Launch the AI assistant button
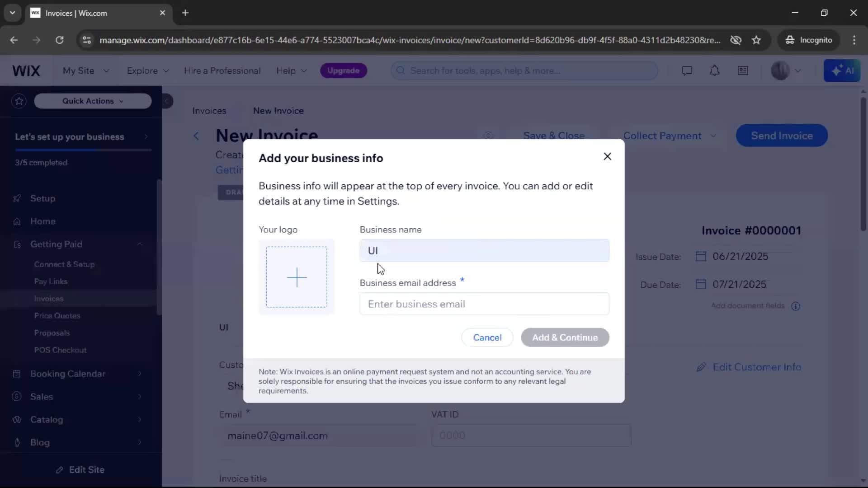Image resolution: width=868 pixels, height=488 pixels. tap(842, 71)
